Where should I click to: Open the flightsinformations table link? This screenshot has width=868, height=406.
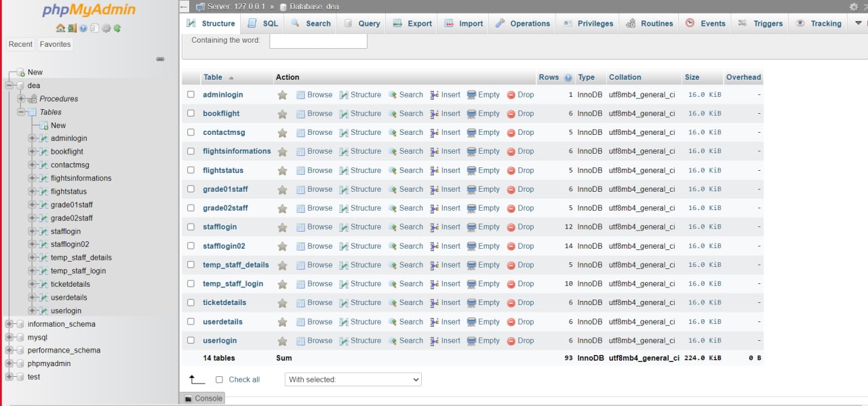[x=237, y=151]
